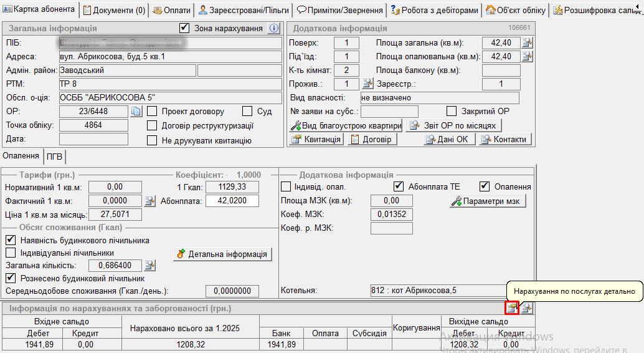This screenshot has height=353, width=644.
Task: Open the ПГВ tab
Action: (x=55, y=156)
